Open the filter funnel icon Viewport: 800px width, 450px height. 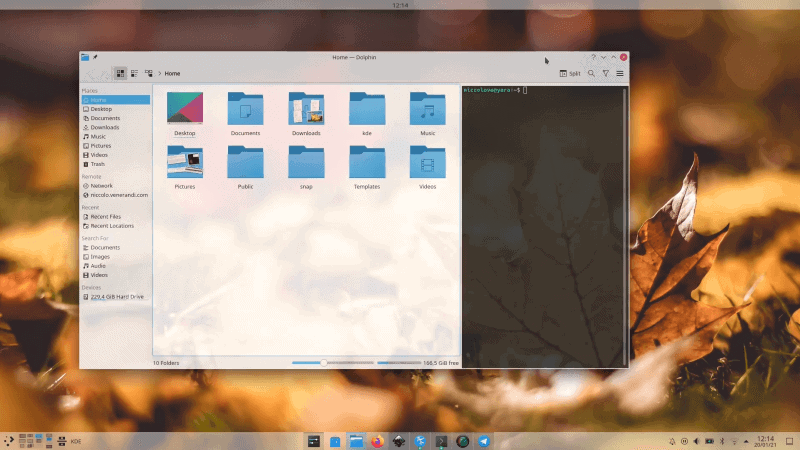tap(605, 73)
